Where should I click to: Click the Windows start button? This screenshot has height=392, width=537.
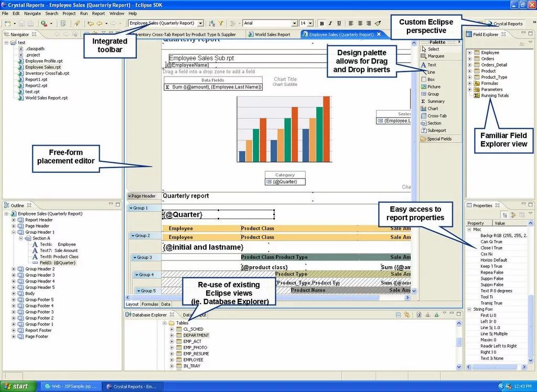18,386
